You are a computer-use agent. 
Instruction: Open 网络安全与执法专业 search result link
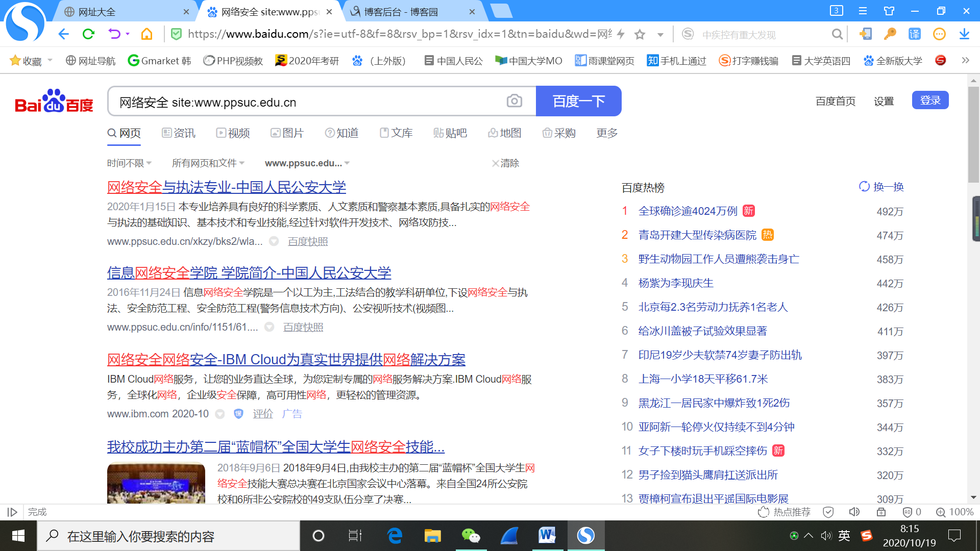[226, 187]
